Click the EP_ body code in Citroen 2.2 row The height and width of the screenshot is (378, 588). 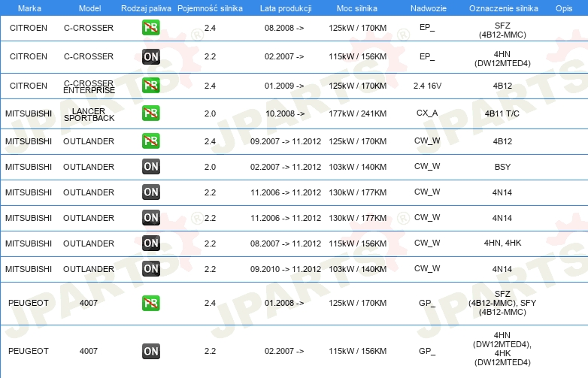click(427, 56)
